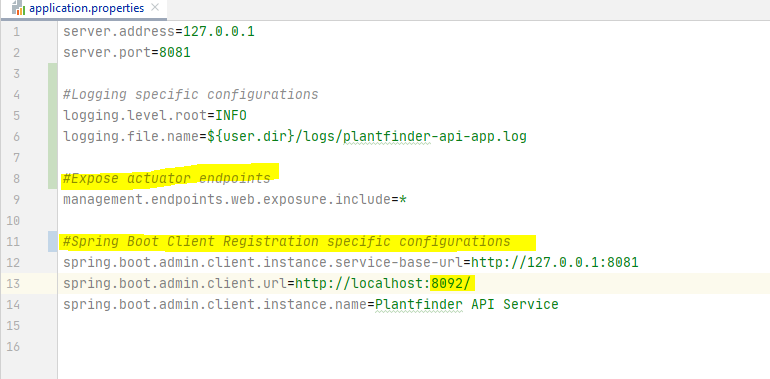Screen dimensions: 770x379
Task: Click 'Plantfinder API Service' value
Action: [x=467, y=304]
